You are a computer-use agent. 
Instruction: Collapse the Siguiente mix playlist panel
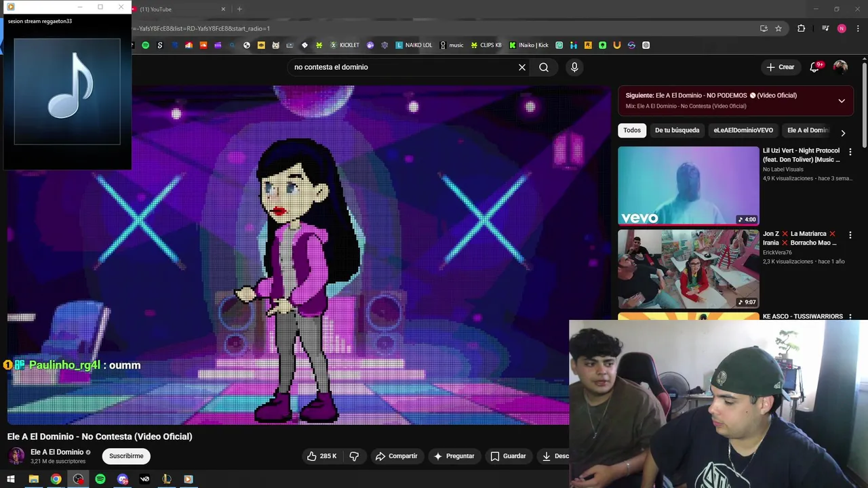842,101
